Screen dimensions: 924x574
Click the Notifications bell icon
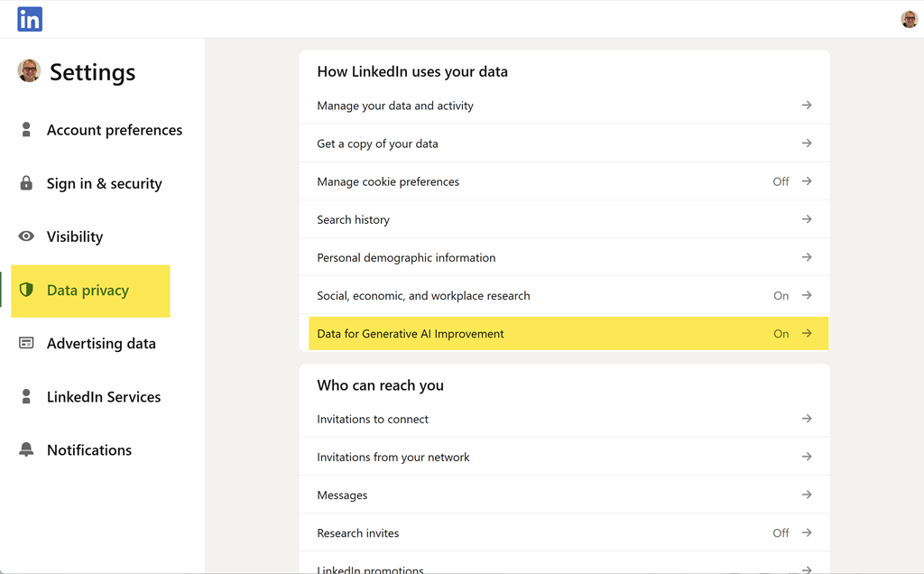coord(26,449)
